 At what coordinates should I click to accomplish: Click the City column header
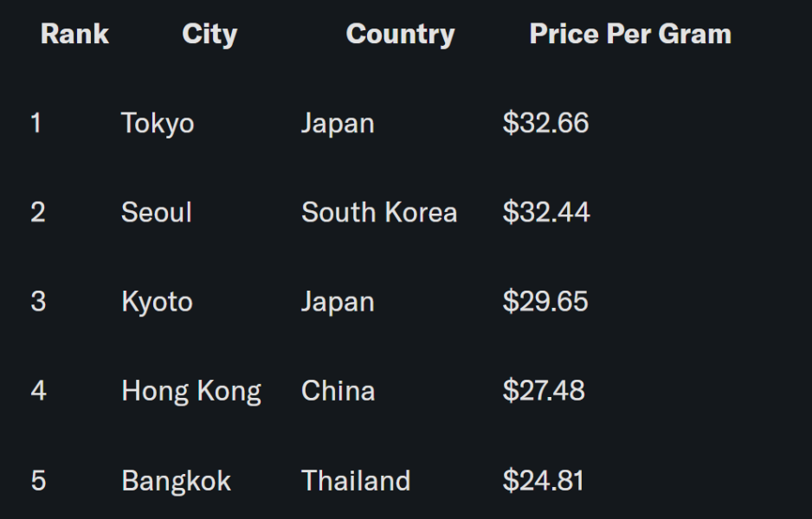click(x=209, y=35)
